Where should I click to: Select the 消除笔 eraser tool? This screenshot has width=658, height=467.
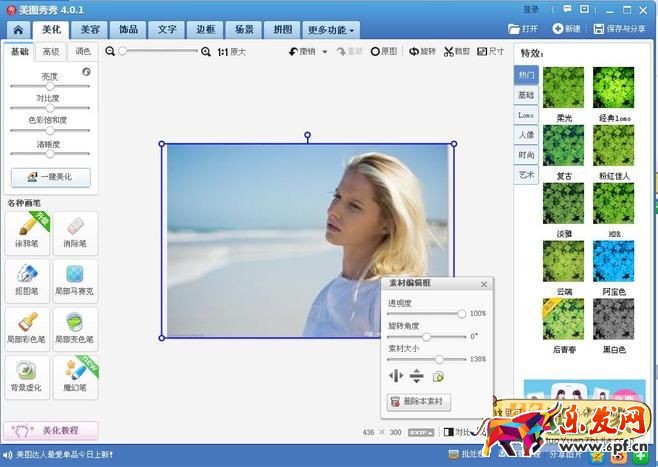click(x=75, y=232)
